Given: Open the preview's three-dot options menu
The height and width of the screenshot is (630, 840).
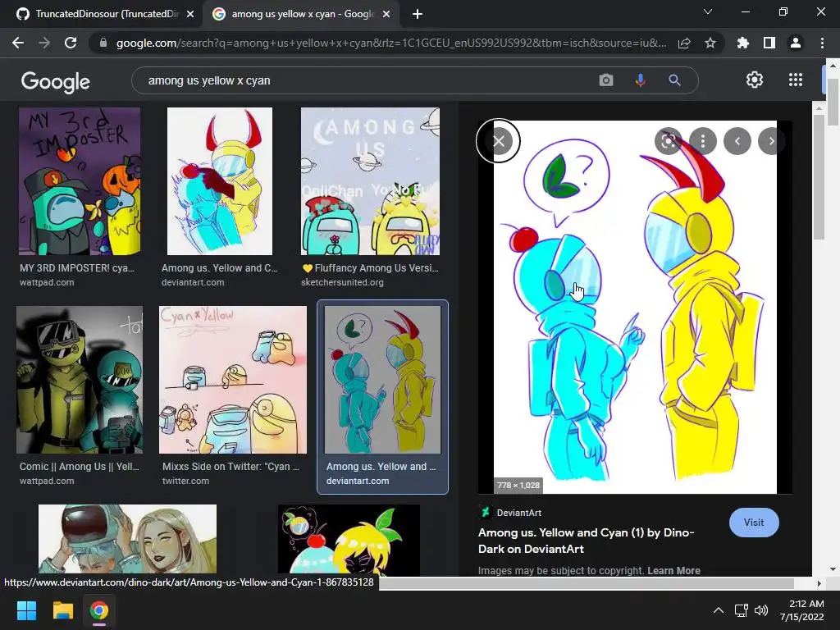Looking at the screenshot, I should coord(703,141).
